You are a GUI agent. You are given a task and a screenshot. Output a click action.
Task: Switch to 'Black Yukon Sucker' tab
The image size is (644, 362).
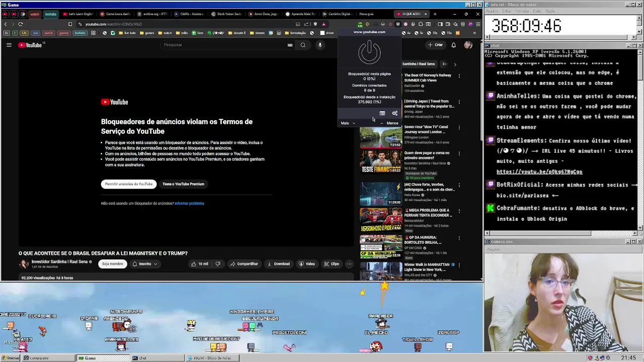(227, 14)
